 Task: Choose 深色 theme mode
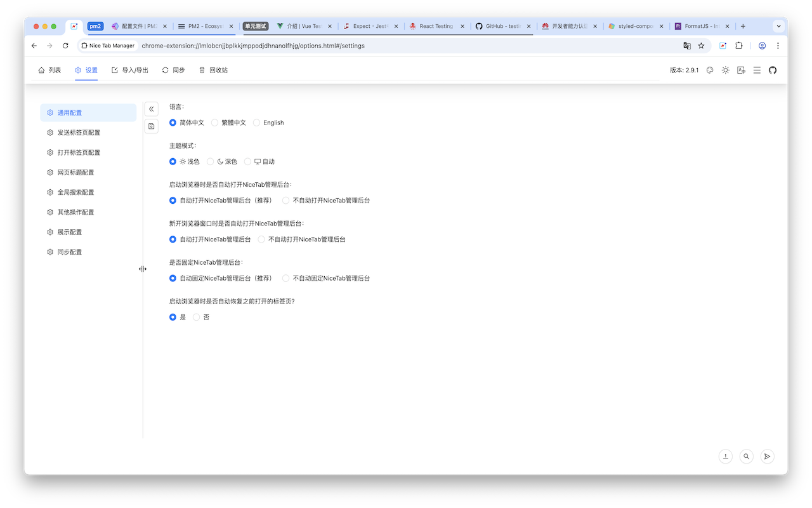[x=222, y=162]
